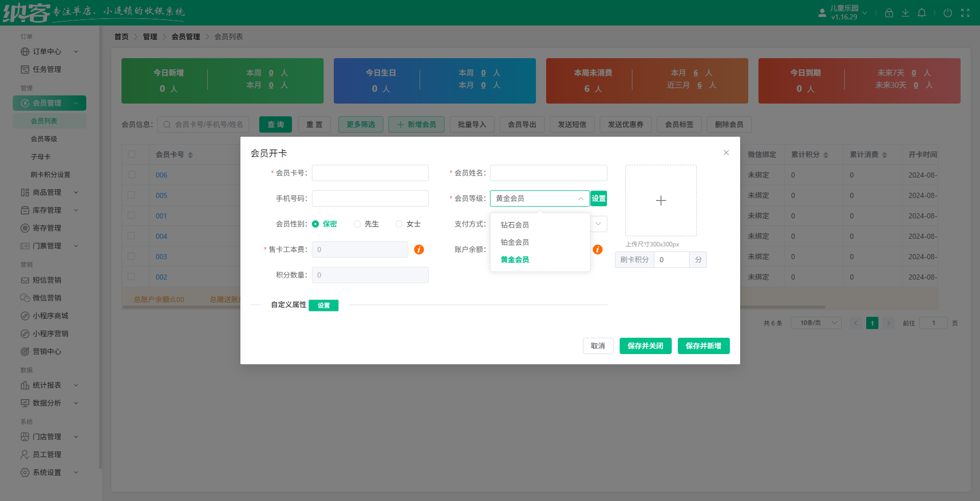Select the 先生 gender radio button
Viewport: 980px width, 501px height.
coord(357,224)
